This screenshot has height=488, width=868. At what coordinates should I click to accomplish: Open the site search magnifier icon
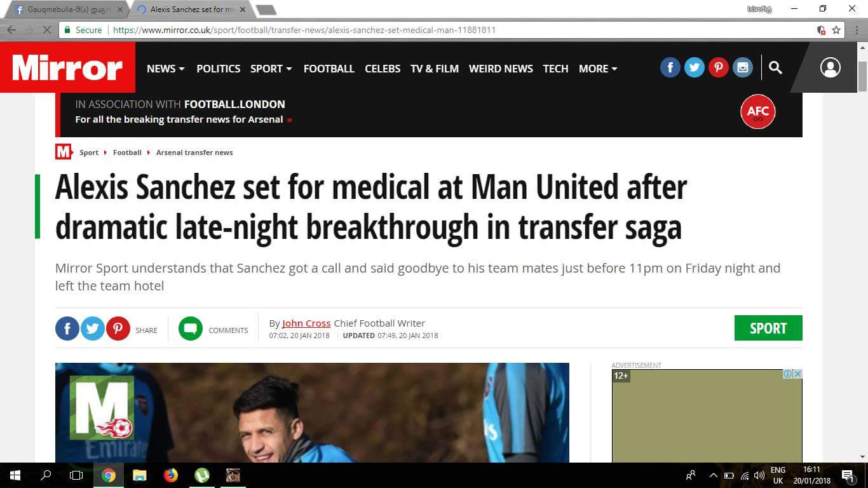point(775,67)
